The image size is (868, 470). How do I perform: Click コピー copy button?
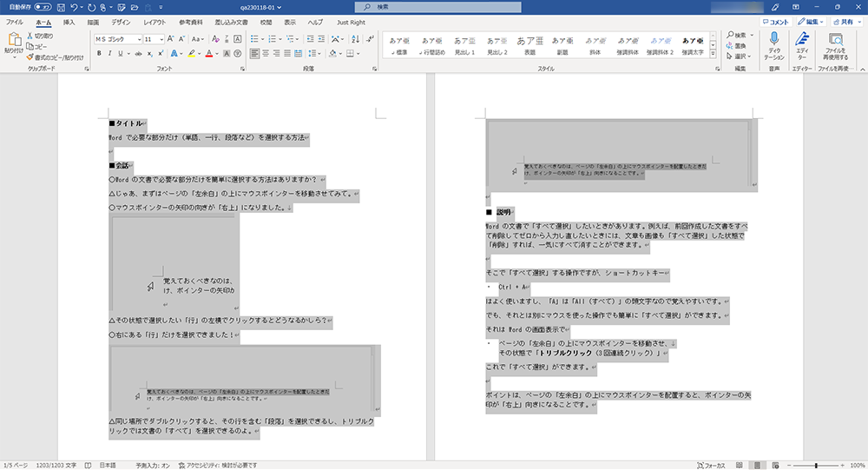[x=37, y=47]
